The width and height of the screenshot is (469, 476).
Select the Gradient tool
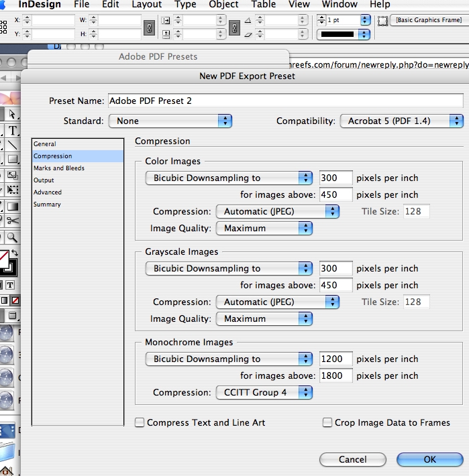click(x=13, y=206)
